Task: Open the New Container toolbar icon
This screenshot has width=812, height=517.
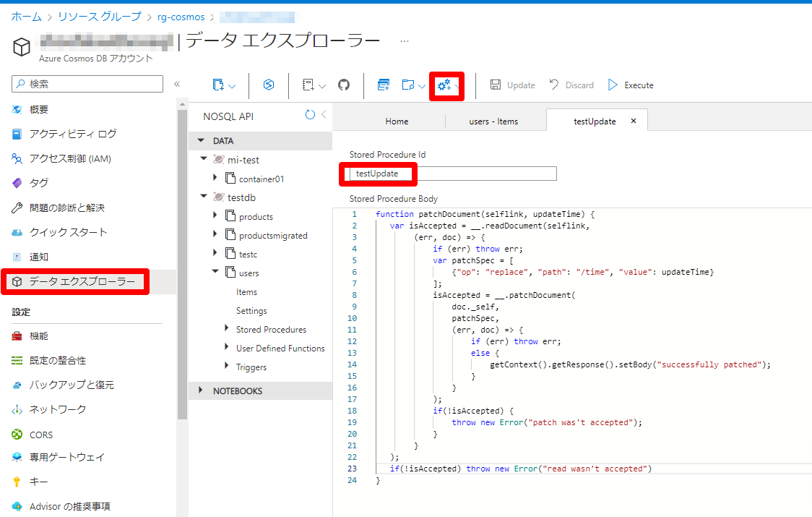Action: coord(219,85)
